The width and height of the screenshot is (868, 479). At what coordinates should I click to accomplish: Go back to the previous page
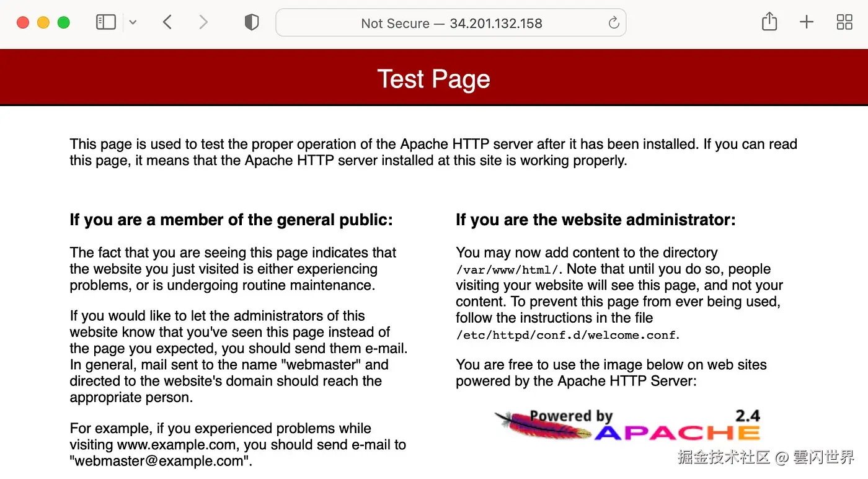coord(167,23)
